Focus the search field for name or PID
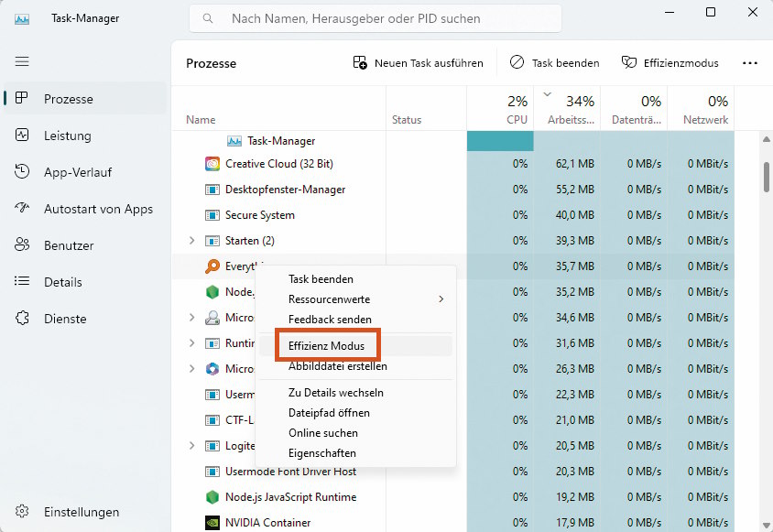The width and height of the screenshot is (773, 532). pos(376,18)
